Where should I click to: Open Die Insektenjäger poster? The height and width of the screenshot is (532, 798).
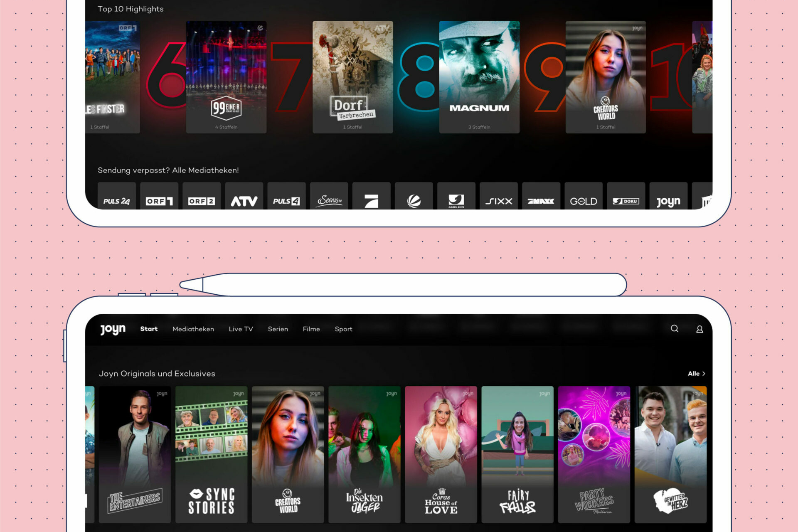364,454
